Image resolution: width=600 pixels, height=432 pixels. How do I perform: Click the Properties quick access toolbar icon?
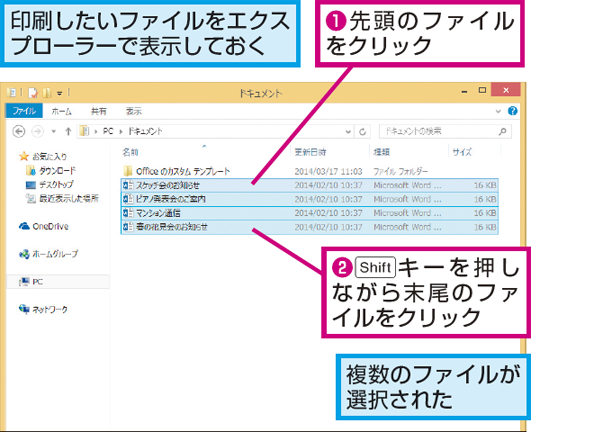(33, 93)
